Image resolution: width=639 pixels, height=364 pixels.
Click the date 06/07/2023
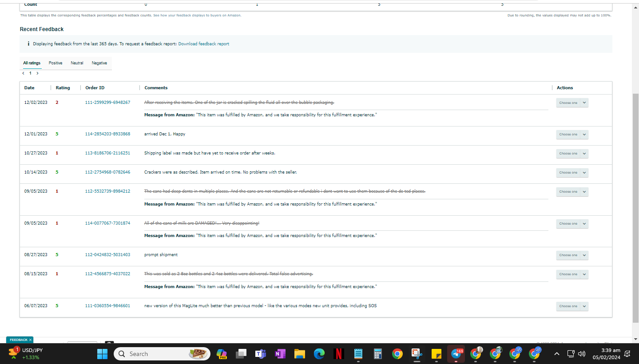tap(36, 305)
